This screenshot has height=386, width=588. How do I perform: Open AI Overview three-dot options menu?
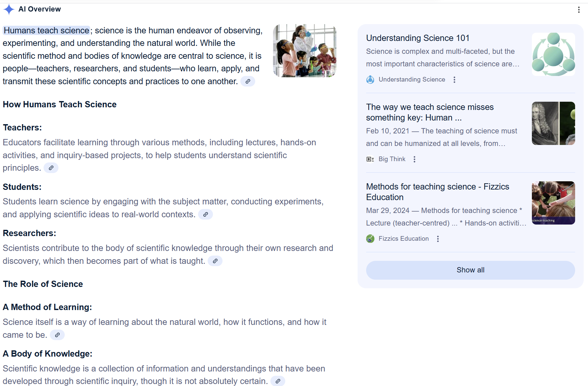tap(578, 10)
